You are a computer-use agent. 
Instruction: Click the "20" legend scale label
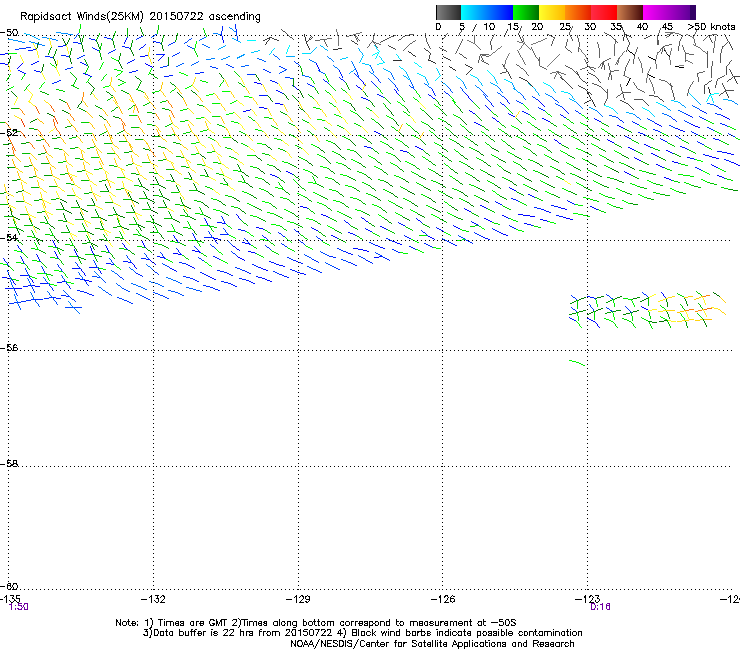coord(537,27)
